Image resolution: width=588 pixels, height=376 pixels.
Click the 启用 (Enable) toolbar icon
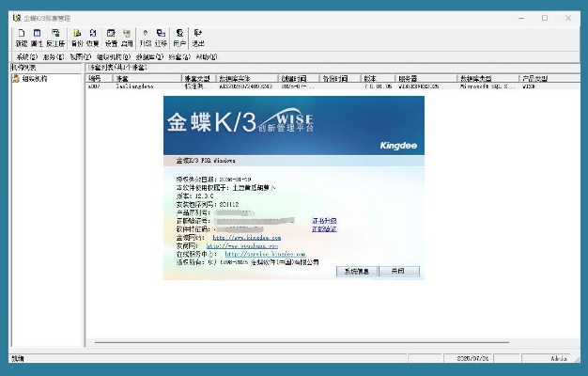(127, 37)
